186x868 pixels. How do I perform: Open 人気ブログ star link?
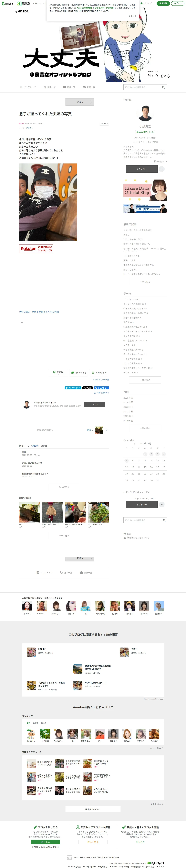(x=146, y=3)
